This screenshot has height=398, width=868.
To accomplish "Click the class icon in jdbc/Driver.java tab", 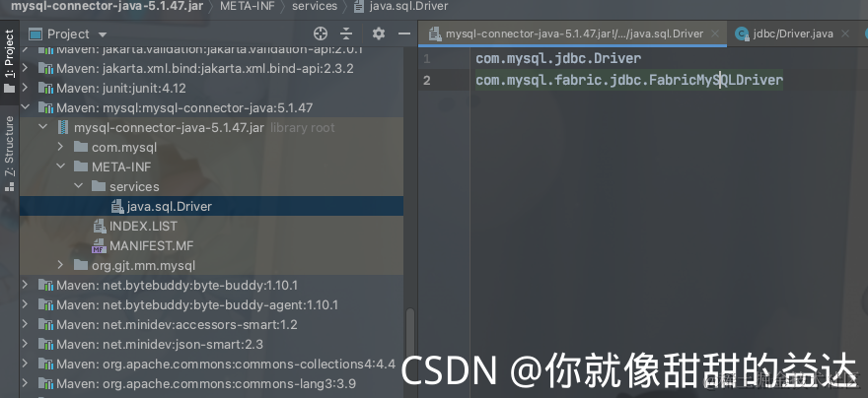I will [x=741, y=34].
